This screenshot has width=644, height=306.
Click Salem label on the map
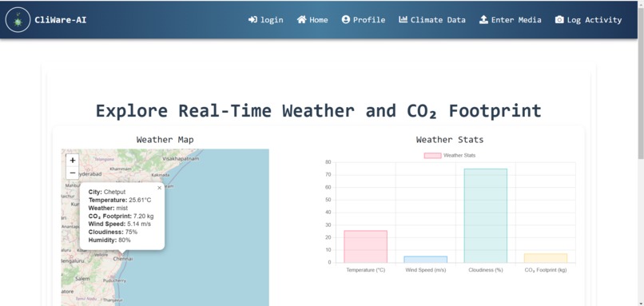click(x=82, y=279)
